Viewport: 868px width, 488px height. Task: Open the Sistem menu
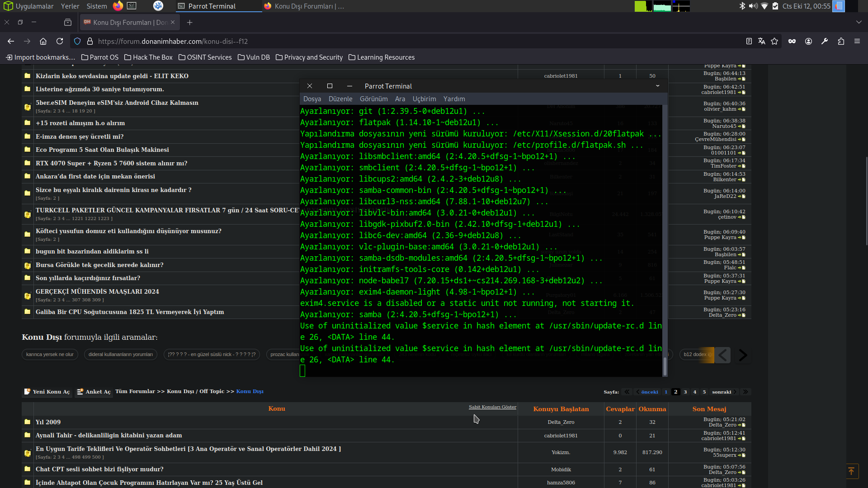[x=97, y=6]
